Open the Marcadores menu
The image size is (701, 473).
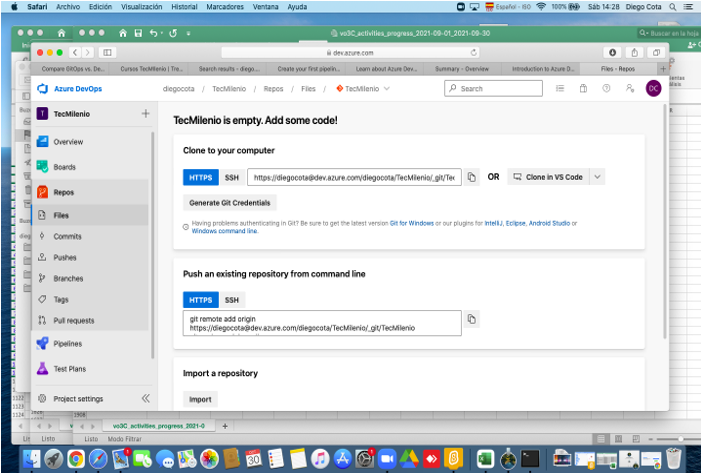(225, 7)
